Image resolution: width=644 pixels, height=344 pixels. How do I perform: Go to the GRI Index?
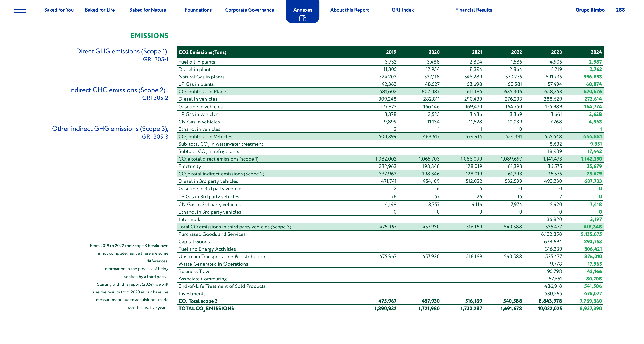coord(402,10)
